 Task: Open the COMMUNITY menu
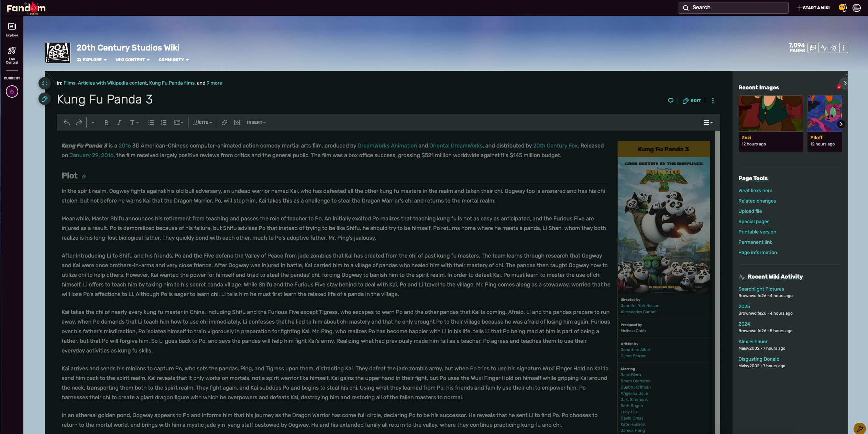pyautogui.click(x=174, y=60)
